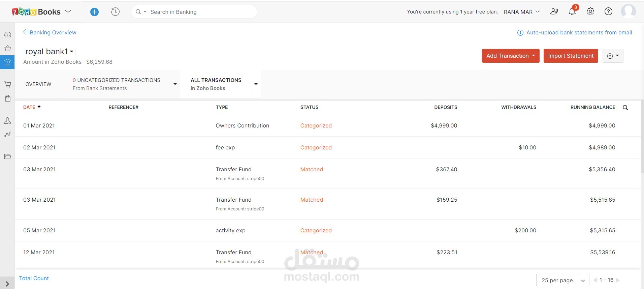Click the Zoho Books logo
Viewport: 644px width, 289px height.
point(36,12)
